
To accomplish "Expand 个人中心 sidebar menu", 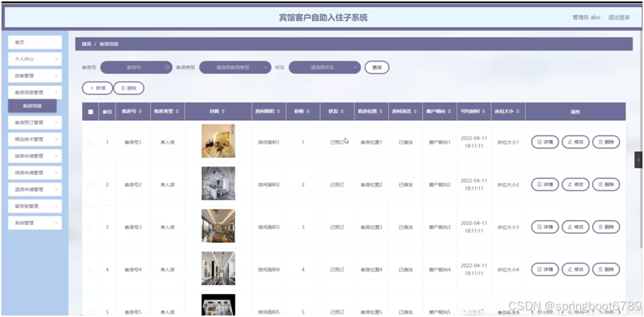I will coord(35,59).
